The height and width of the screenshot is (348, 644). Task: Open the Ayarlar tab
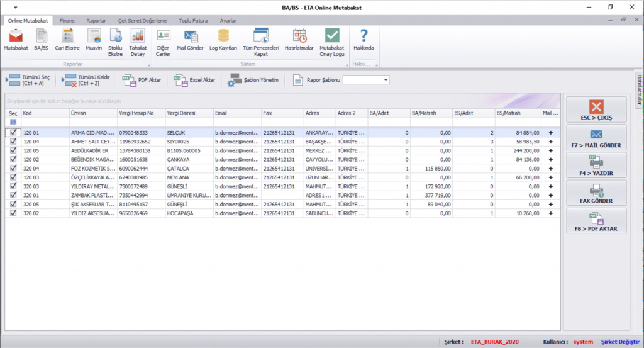coord(228,21)
